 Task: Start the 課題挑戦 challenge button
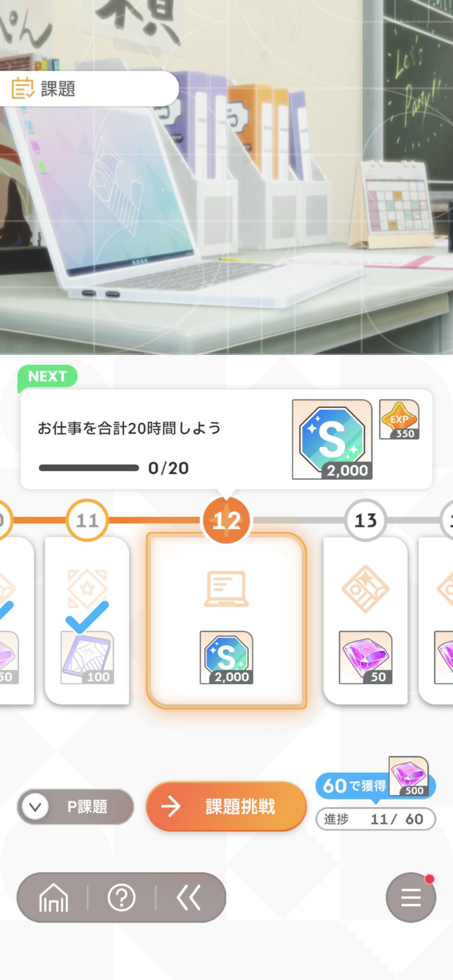(226, 807)
